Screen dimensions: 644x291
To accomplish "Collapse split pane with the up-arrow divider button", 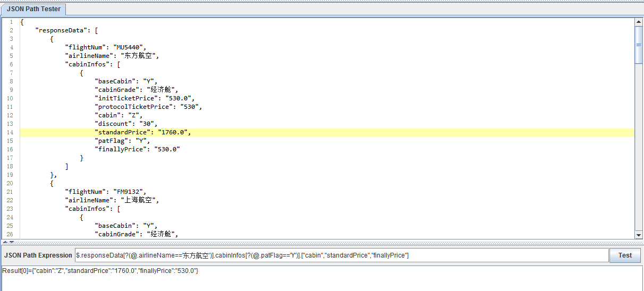I will (x=4, y=242).
